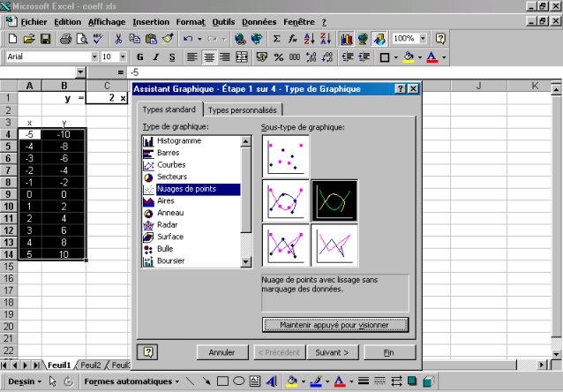Viewport: 563px width, 392px height.
Task: Create a new workbook with New icon
Action: pyautogui.click(x=12, y=39)
